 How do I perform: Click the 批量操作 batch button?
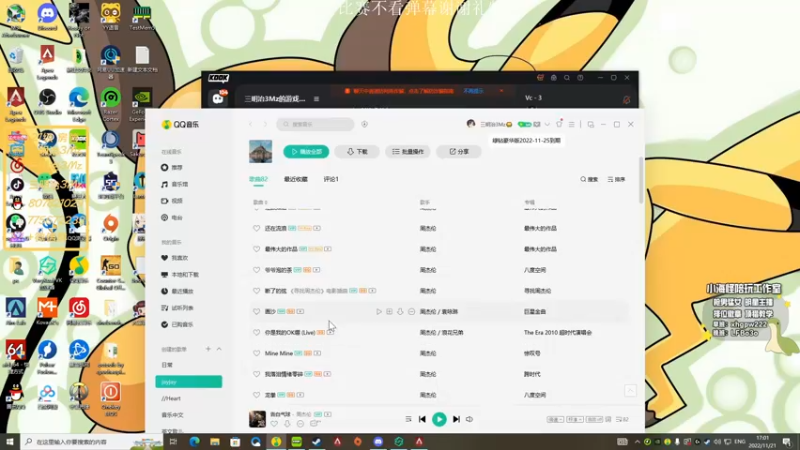tap(408, 152)
